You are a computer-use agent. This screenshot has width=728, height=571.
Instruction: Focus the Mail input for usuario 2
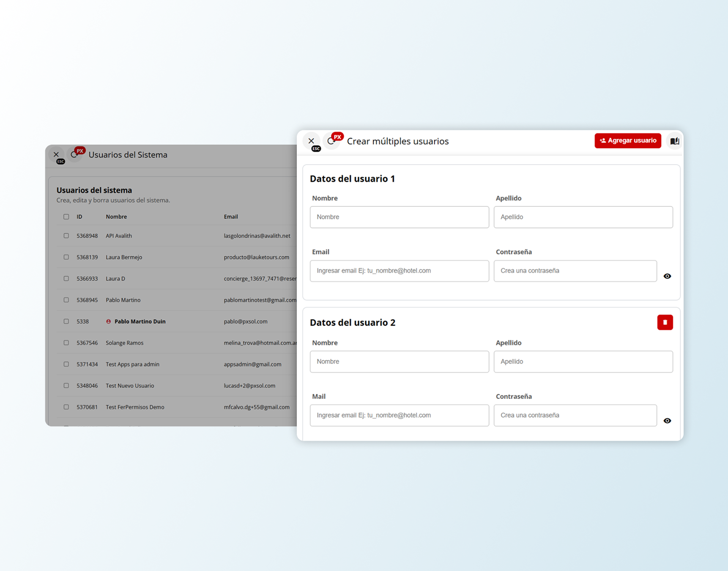[x=399, y=415]
